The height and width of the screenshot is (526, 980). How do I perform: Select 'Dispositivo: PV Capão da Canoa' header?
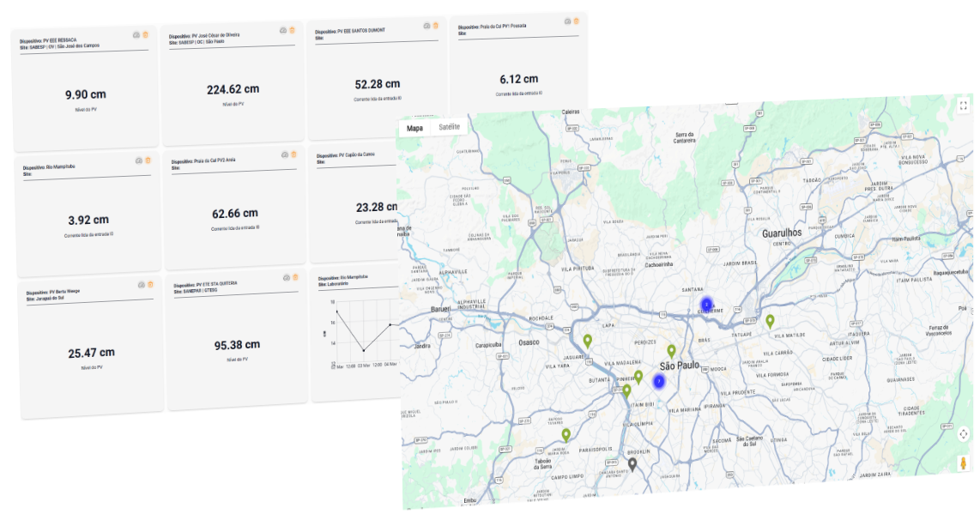[346, 155]
